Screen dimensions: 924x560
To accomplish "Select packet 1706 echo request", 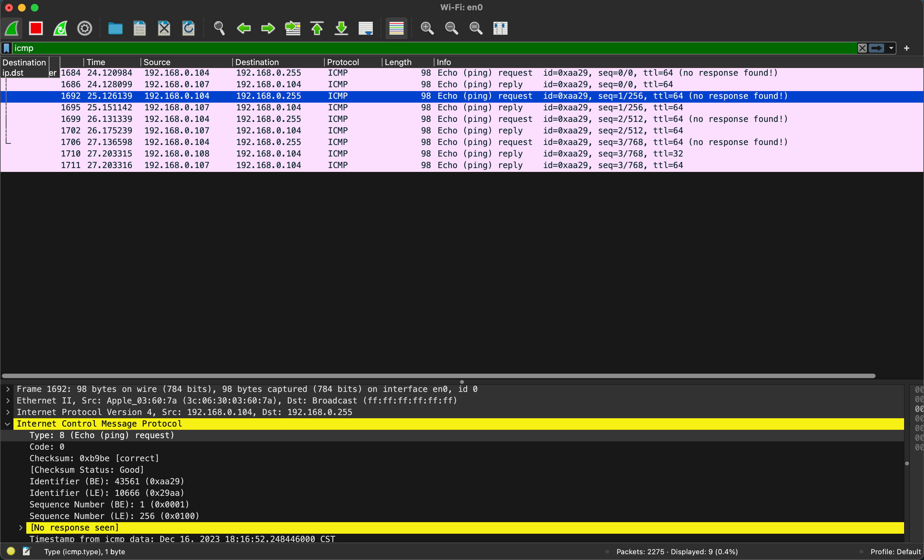I will point(462,142).
